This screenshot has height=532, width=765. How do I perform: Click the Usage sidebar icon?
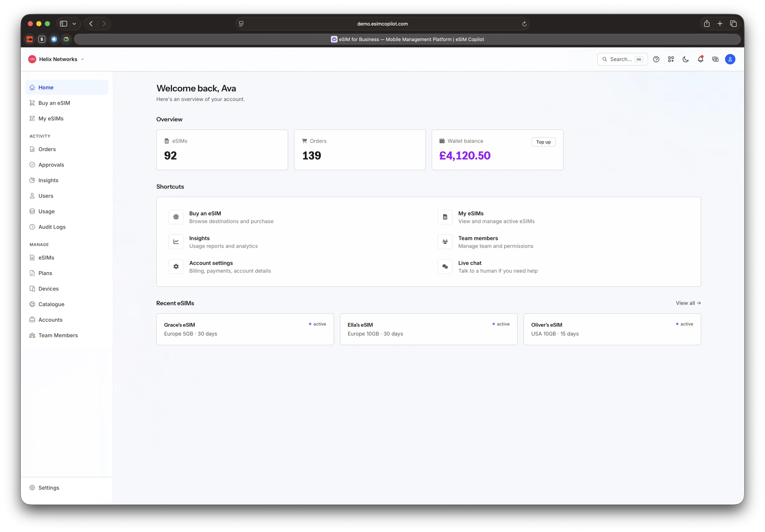tap(32, 212)
